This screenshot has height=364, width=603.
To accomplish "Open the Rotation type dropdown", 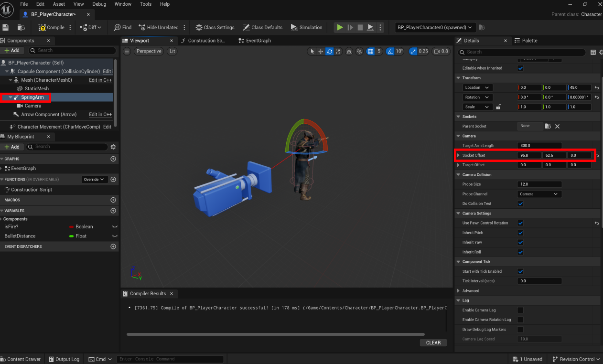I will 477,97.
